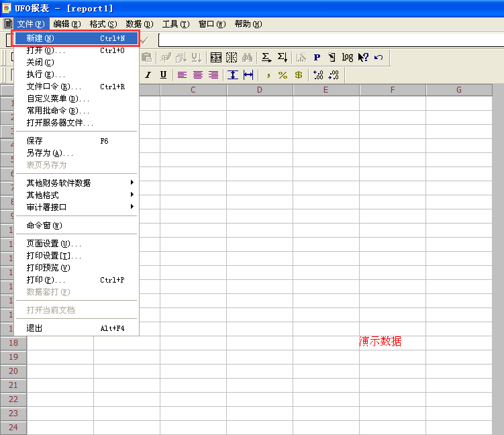Open the 编辑(E) menu
Image resolution: width=504 pixels, height=435 pixels.
pyautogui.click(x=67, y=24)
